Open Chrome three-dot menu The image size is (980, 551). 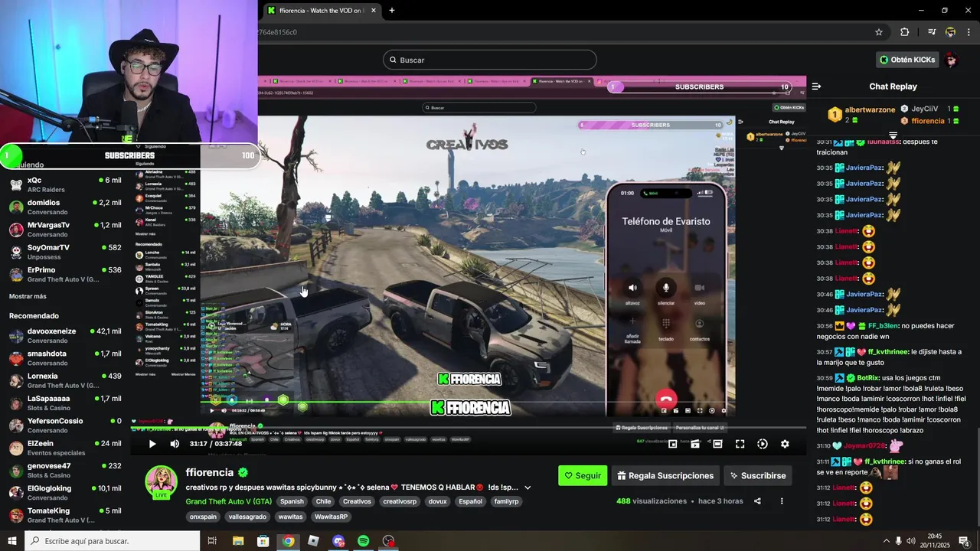coord(969,32)
